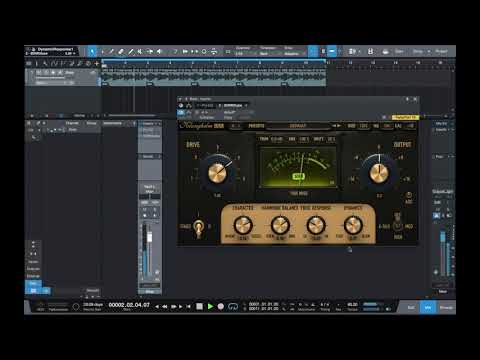This screenshot has width=480, height=360.
Task: Open the plugin Presets menu
Action: point(256,126)
